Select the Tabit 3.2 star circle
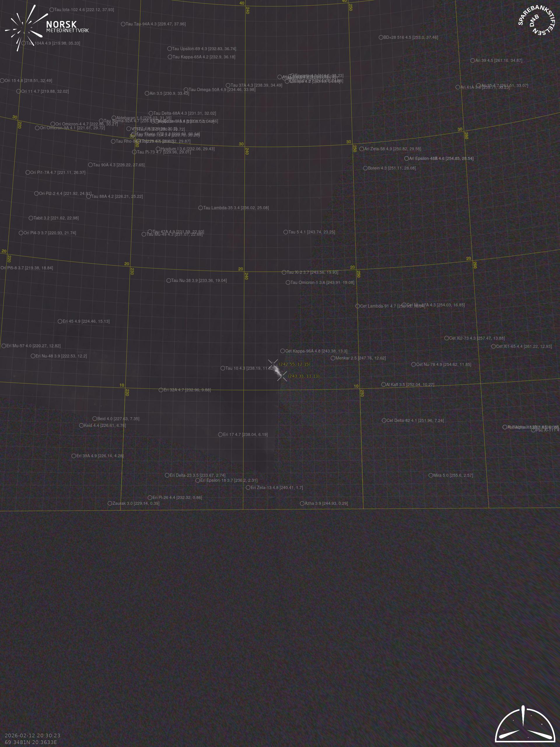The height and width of the screenshot is (747, 560). tap(31, 218)
